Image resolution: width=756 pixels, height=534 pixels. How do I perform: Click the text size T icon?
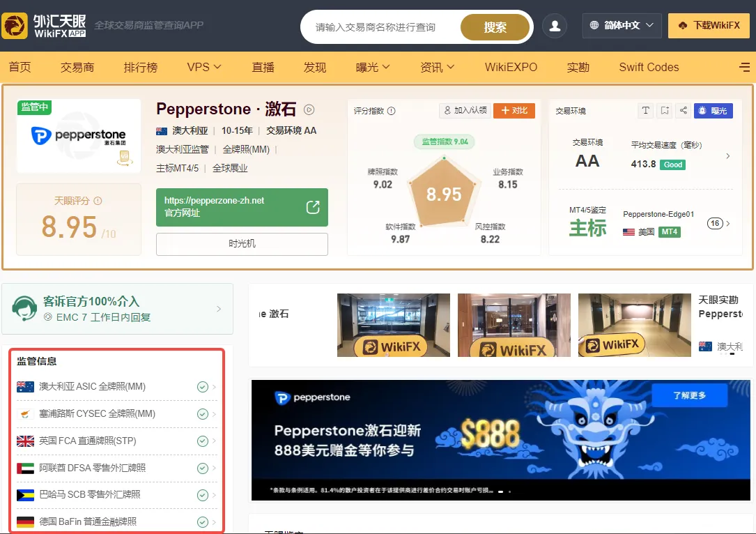pos(646,110)
